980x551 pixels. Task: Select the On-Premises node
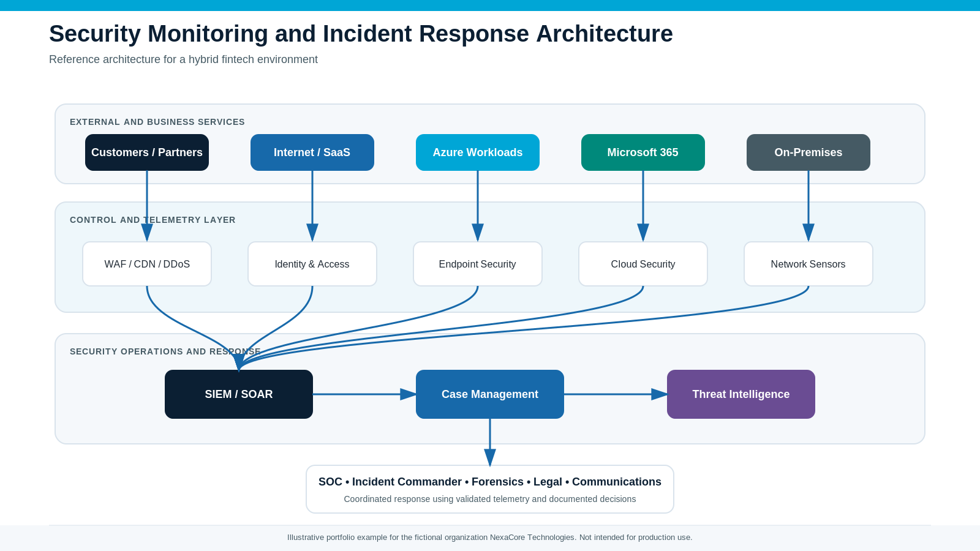click(809, 152)
